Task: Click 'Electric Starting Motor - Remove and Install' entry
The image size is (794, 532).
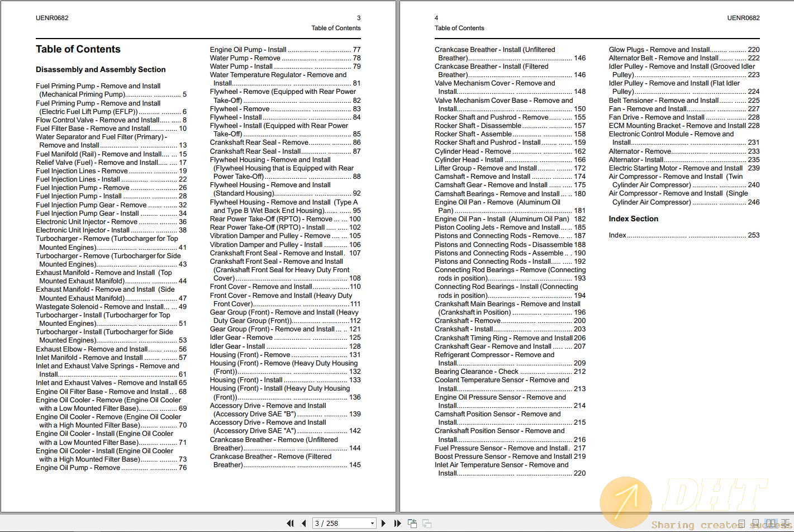Action: [684, 168]
